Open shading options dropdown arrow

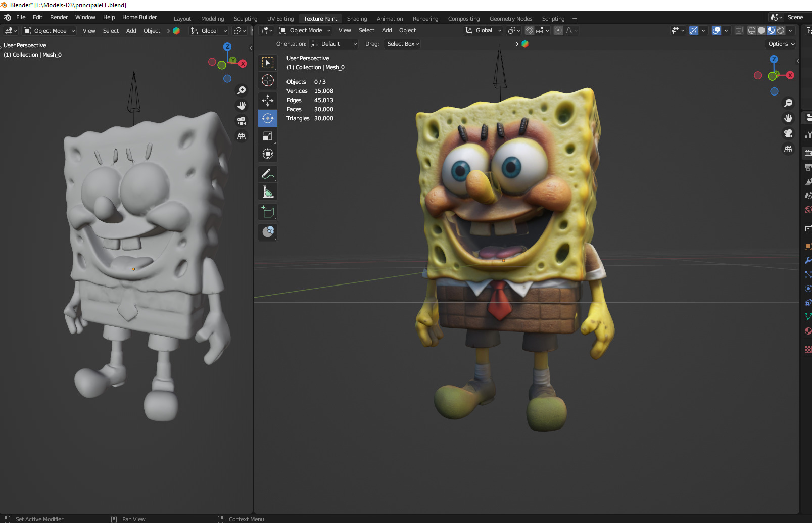790,30
